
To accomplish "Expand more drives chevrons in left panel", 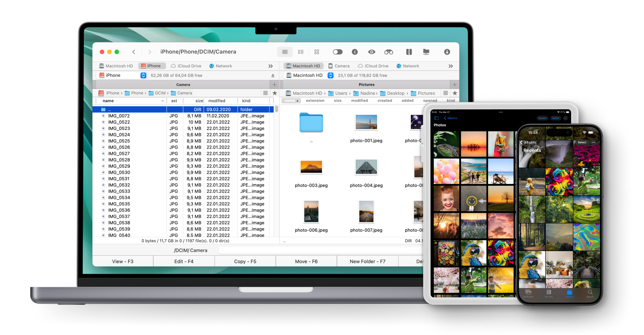I will (x=270, y=66).
